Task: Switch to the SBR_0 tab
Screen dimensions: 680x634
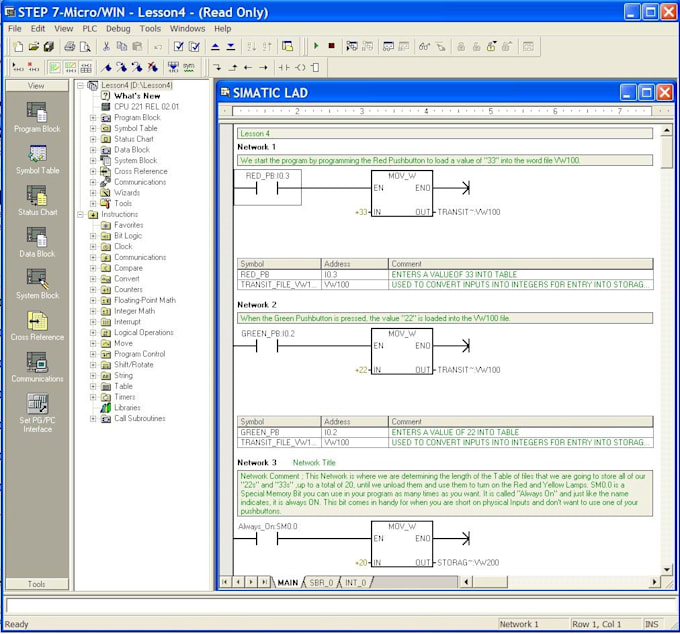Action: coord(320,582)
